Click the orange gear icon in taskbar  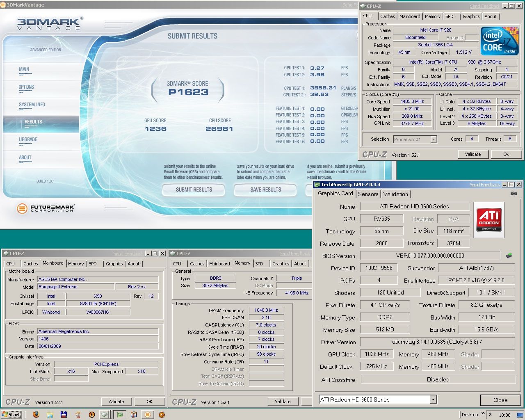[162, 415]
